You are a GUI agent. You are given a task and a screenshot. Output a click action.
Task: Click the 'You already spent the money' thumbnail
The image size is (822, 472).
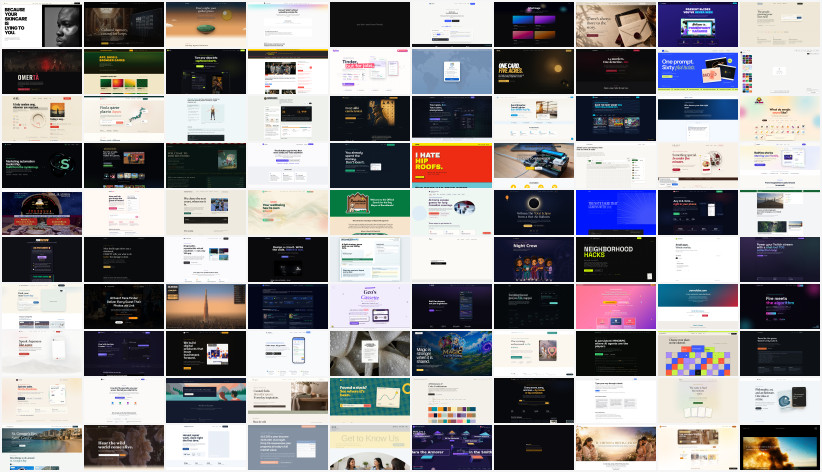(370, 165)
